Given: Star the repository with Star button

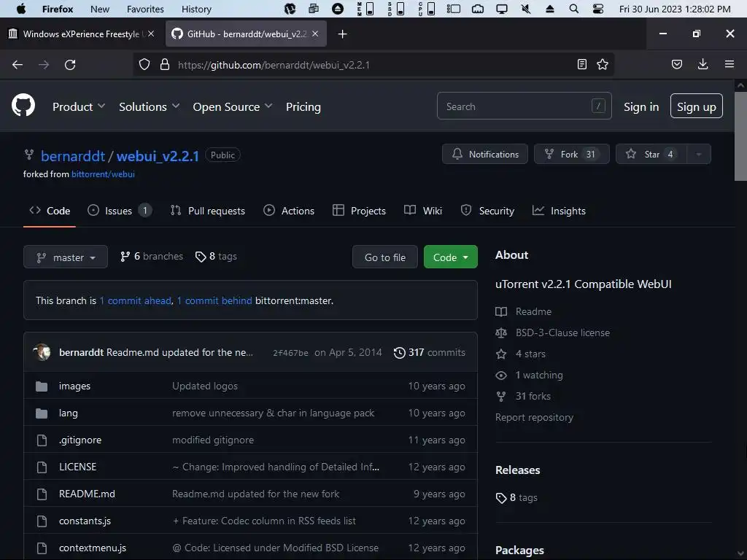Looking at the screenshot, I should pyautogui.click(x=651, y=155).
